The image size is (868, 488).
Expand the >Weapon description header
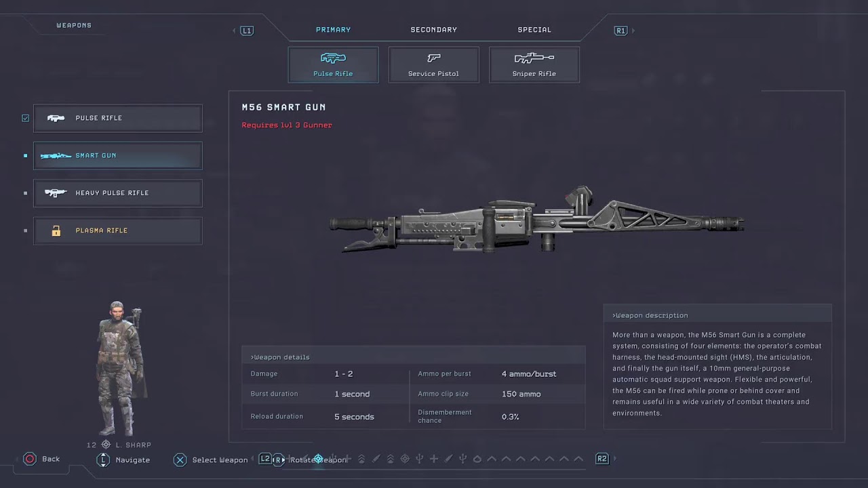pos(717,315)
